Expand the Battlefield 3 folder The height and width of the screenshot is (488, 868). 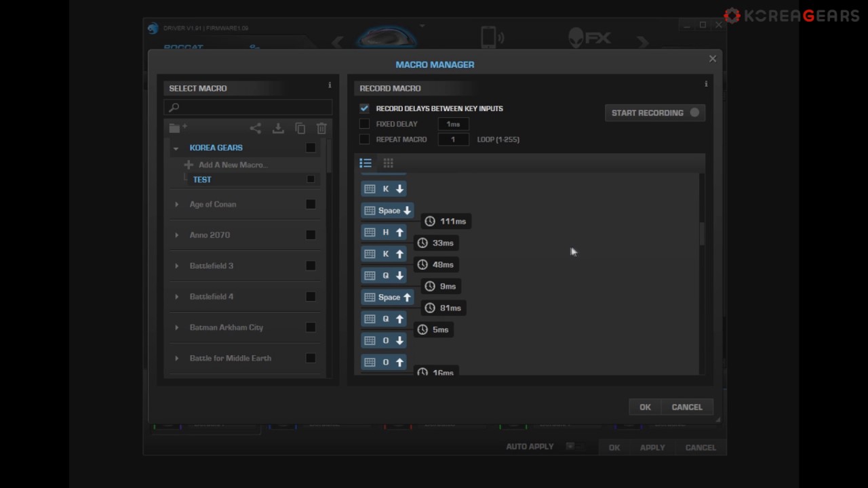(177, 266)
